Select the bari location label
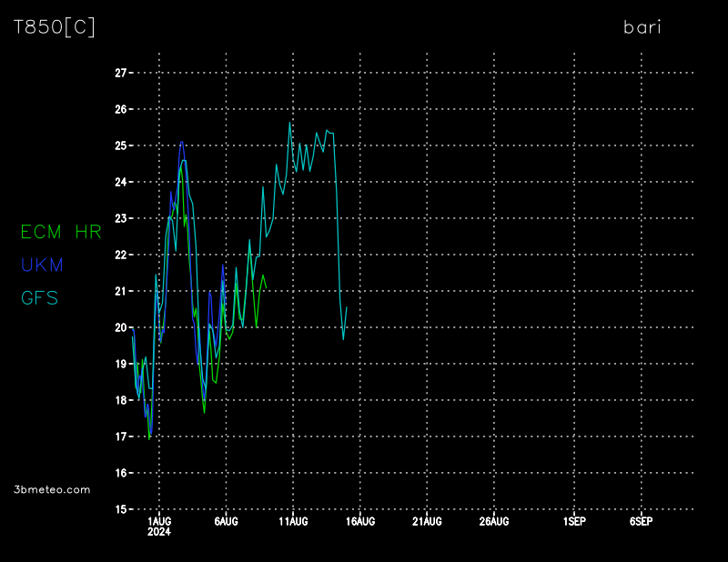 point(642,27)
